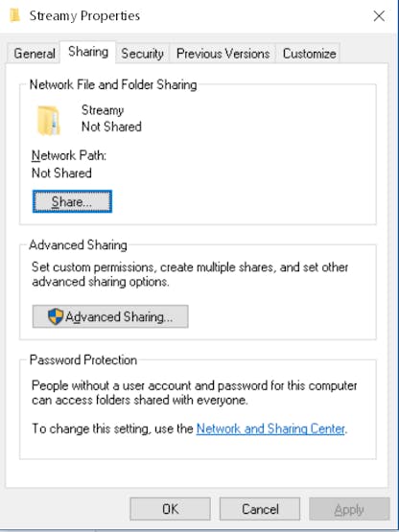Click the UAC shield icon on Advanced Sharing
399x532 pixels.
click(x=56, y=316)
